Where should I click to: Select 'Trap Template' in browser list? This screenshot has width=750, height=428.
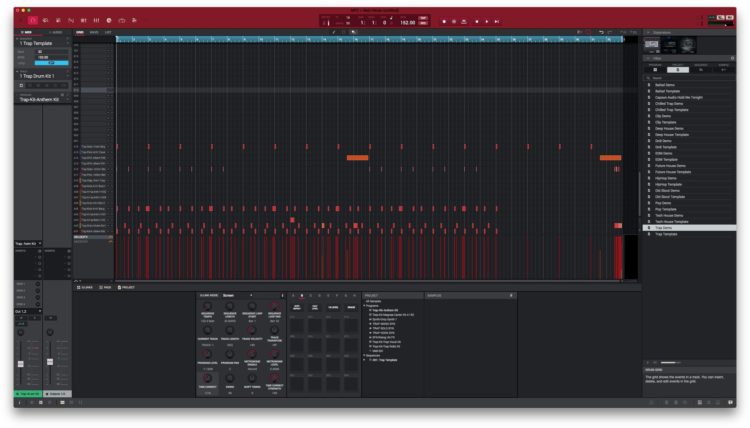click(x=689, y=234)
